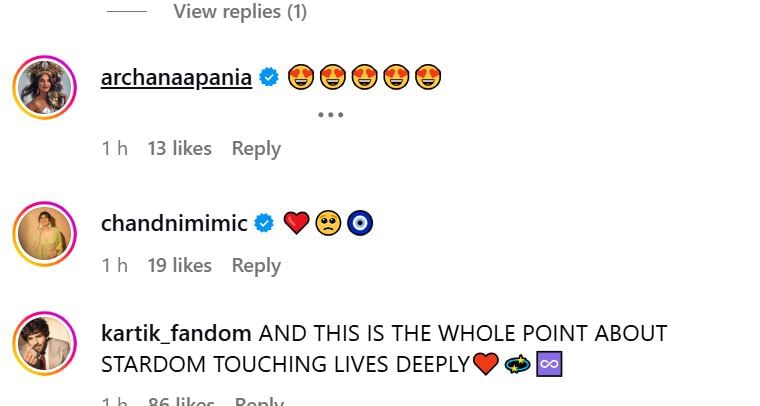Click archanaapania's blue verified badge
This screenshot has height=406, width=760.
(x=269, y=77)
